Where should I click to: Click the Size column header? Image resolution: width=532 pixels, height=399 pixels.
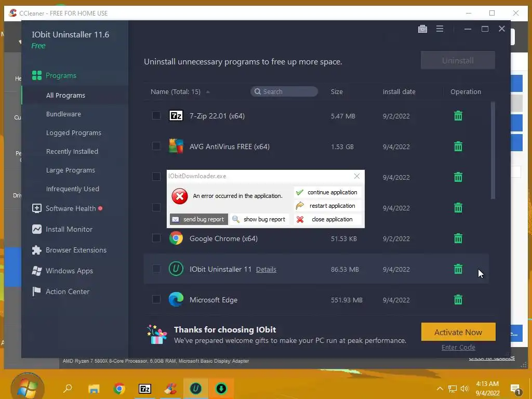[x=337, y=91]
